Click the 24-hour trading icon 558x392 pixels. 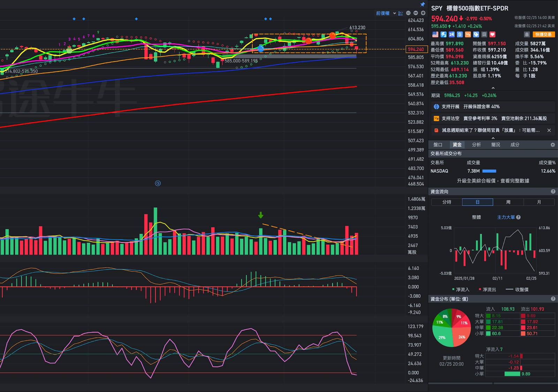click(452, 34)
